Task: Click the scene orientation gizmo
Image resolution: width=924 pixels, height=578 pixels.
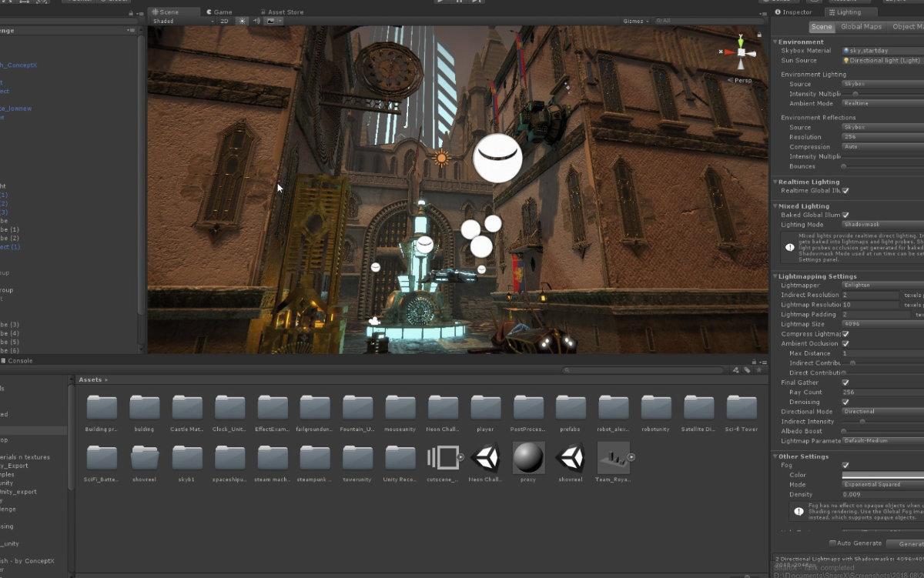Action: [x=741, y=52]
